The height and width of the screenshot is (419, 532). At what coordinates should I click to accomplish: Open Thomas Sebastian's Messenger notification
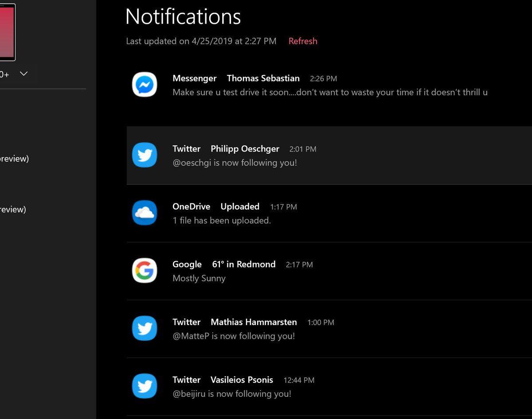tap(310, 85)
